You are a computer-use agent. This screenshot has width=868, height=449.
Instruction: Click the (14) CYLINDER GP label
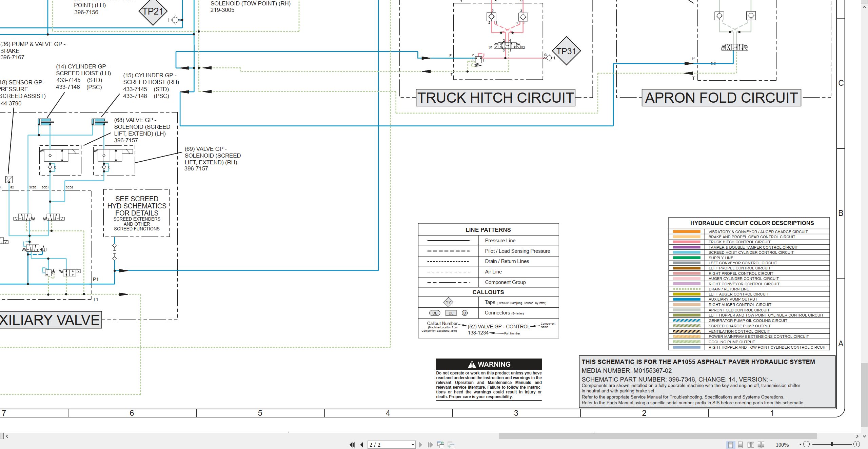83,77
